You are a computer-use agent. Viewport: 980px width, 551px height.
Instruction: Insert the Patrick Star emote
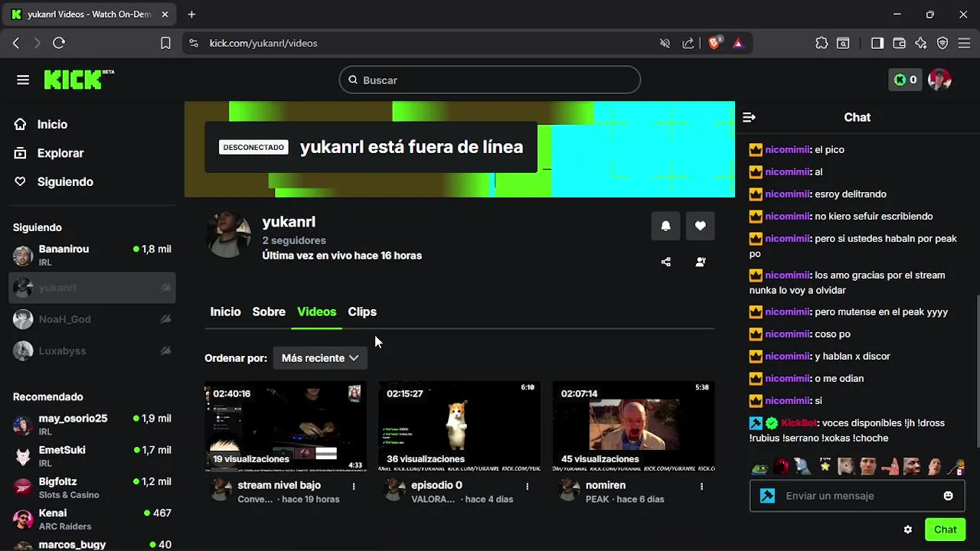click(890, 466)
